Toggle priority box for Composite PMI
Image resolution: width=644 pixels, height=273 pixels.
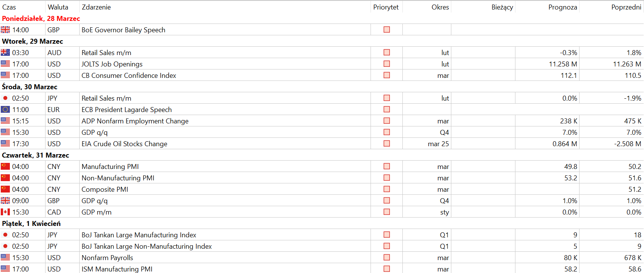pyautogui.click(x=387, y=189)
